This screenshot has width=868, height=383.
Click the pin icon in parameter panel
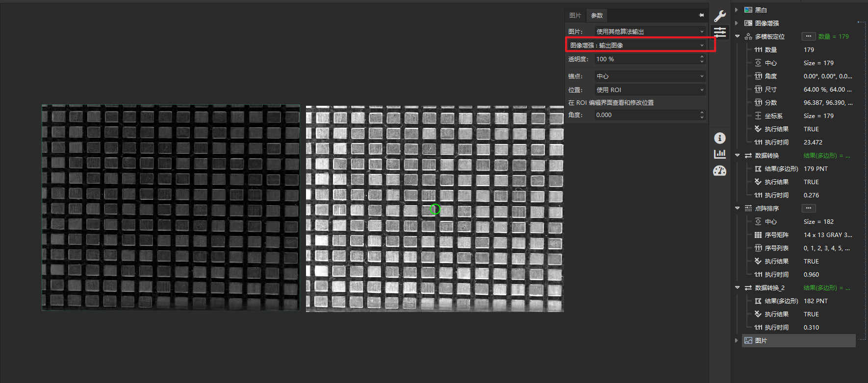(x=701, y=16)
